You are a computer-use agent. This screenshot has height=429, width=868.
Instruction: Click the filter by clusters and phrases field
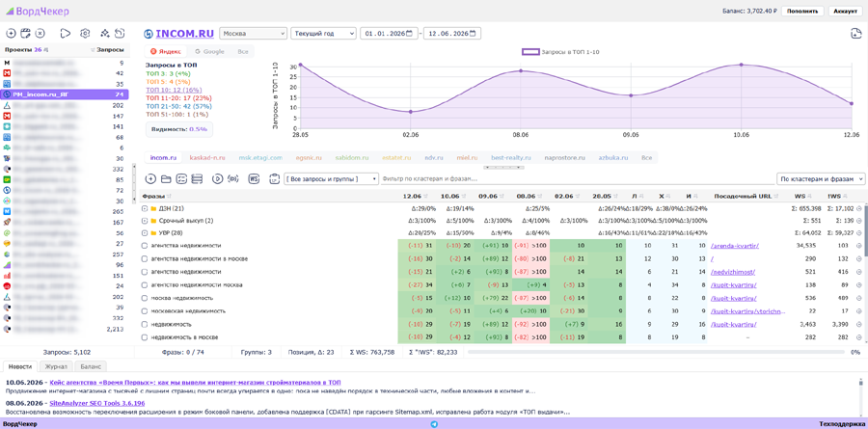tap(576, 178)
